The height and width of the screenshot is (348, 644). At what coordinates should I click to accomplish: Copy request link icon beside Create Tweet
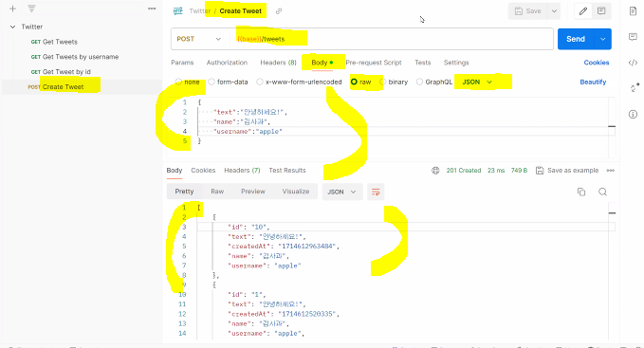pyautogui.click(x=279, y=11)
